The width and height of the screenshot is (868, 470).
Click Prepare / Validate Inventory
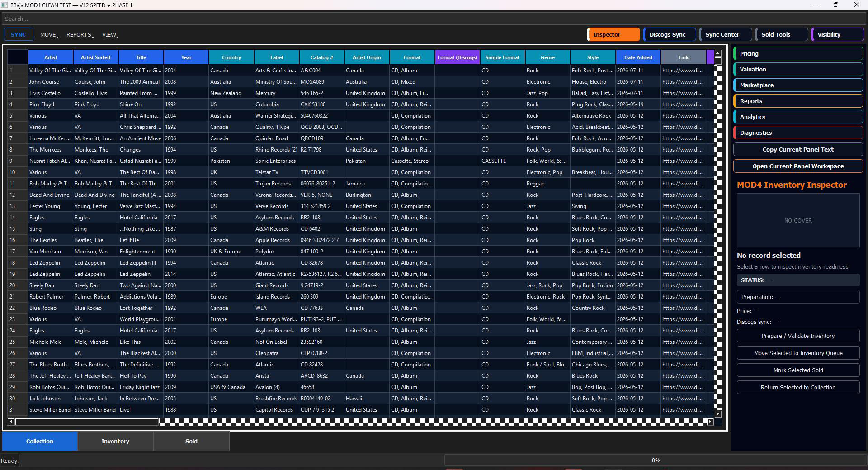[x=798, y=336]
